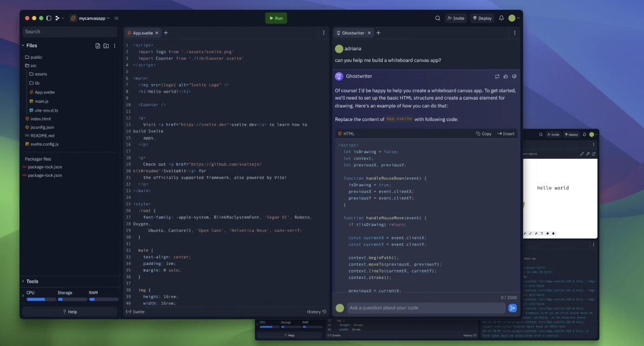644x346 pixels.
Task: Select the Ghostwriter tab
Action: pos(353,33)
